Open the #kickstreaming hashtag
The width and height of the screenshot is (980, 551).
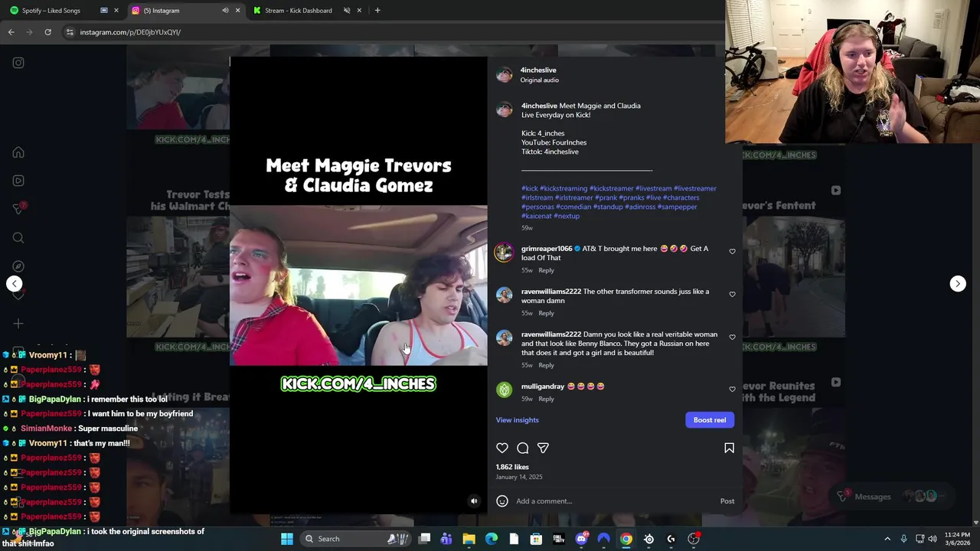click(563, 188)
